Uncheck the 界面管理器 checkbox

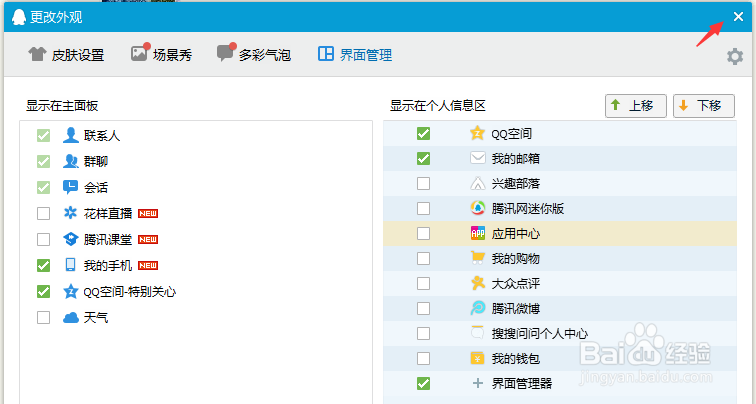[423, 384]
